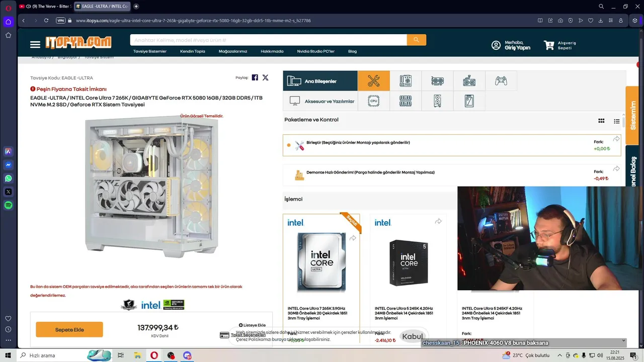This screenshot has height=362, width=644.
Task: Open the Aksesuar ve Yazılımlar tab
Action: 320,101
